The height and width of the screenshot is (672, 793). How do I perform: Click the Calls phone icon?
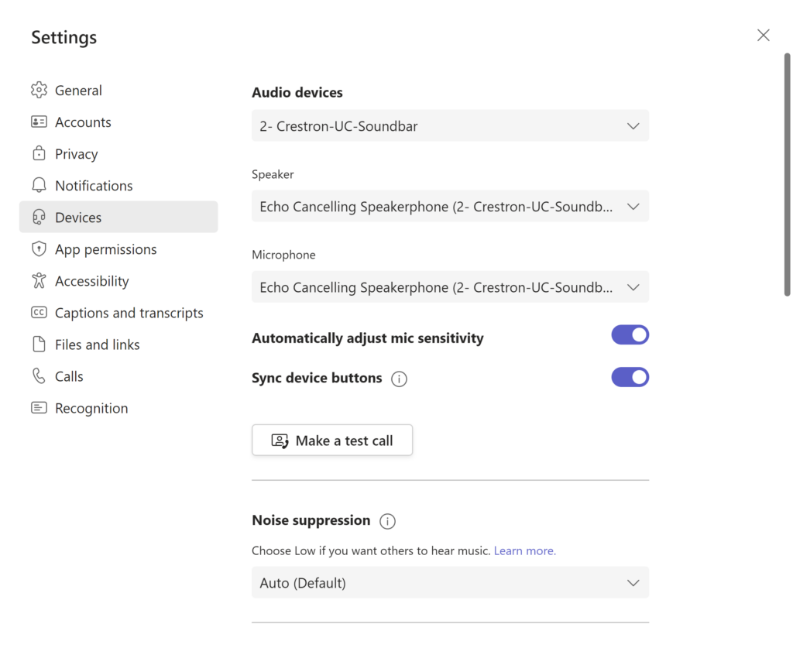coord(39,375)
